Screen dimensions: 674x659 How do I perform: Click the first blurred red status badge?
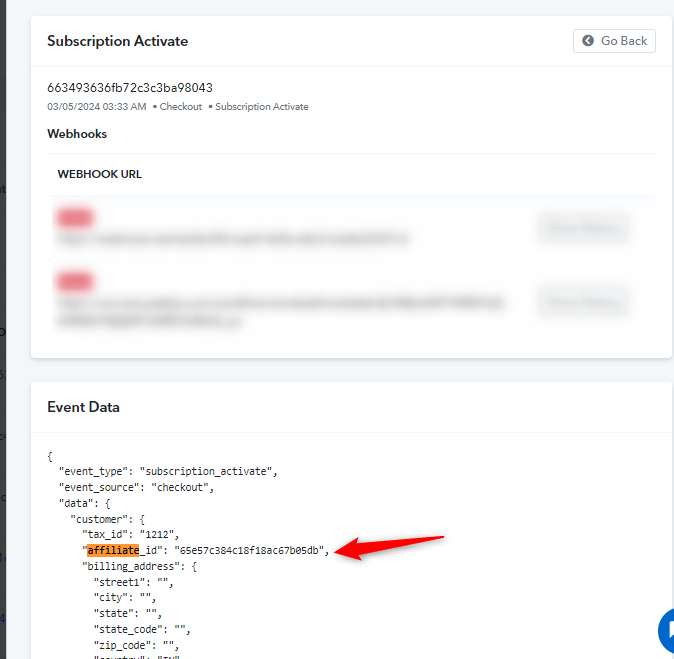(x=75, y=218)
